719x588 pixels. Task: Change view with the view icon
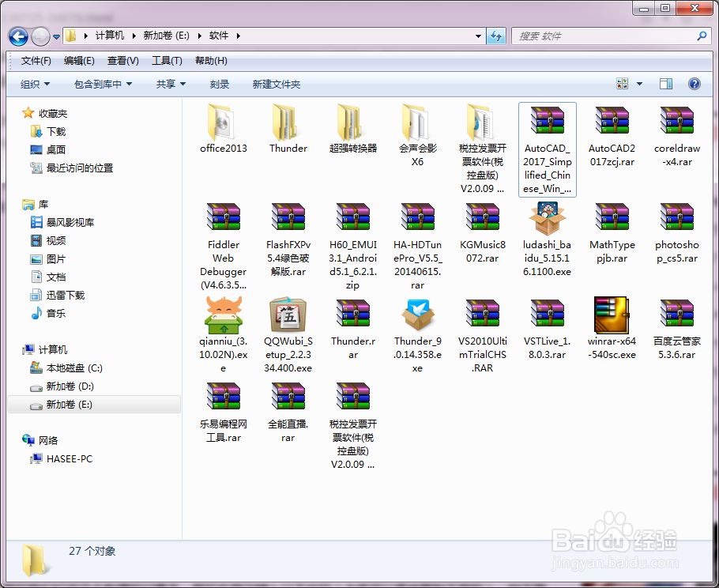coord(623,84)
